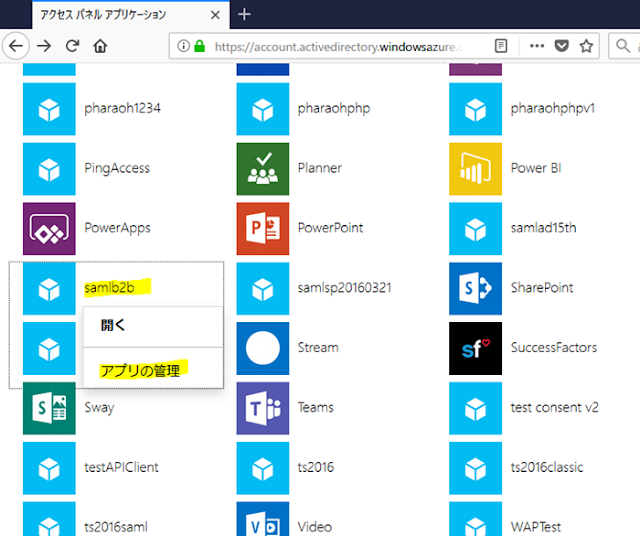Open the Power BI icon
This screenshot has width=640, height=536.
(x=475, y=169)
